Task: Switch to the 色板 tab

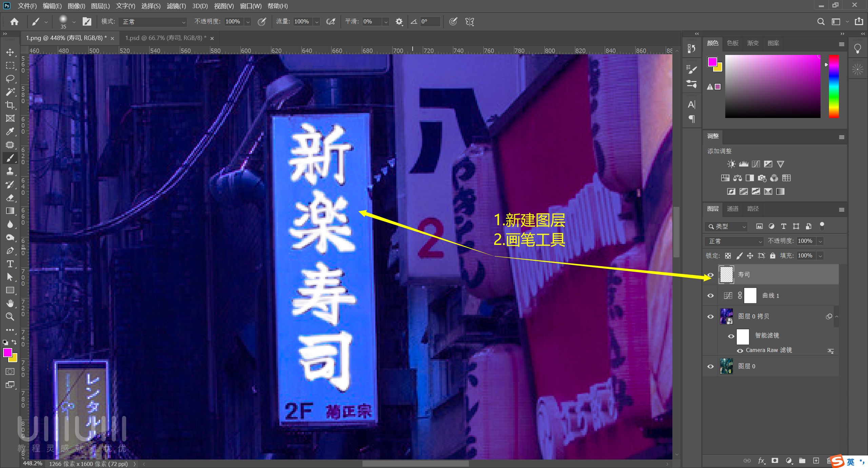Action: pos(733,43)
